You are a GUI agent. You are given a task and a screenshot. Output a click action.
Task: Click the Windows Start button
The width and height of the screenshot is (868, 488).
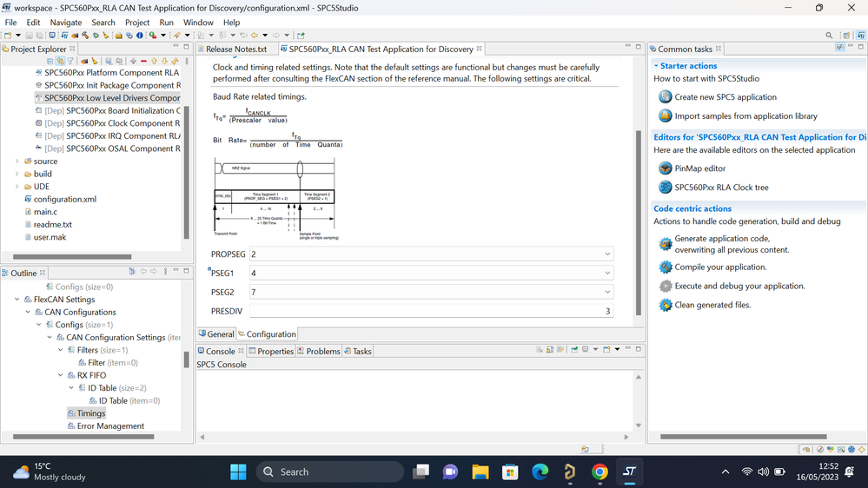tap(238, 472)
